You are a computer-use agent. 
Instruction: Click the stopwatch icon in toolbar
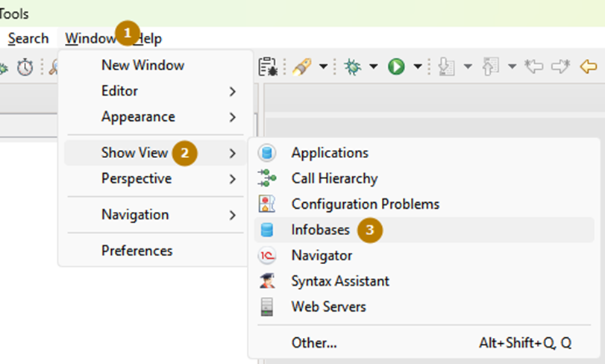25,67
